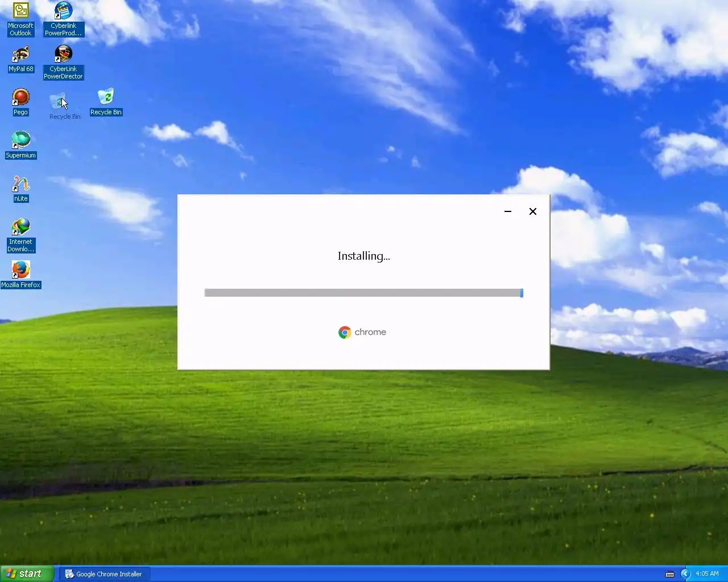This screenshot has height=582, width=728.
Task: Close the Chrome installer window
Action: [533, 211]
